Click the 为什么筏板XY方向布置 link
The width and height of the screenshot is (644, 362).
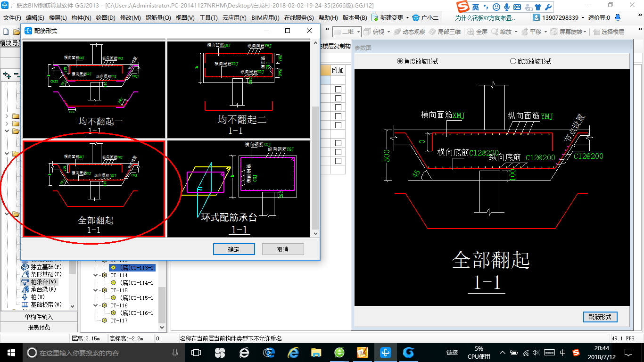485,18
